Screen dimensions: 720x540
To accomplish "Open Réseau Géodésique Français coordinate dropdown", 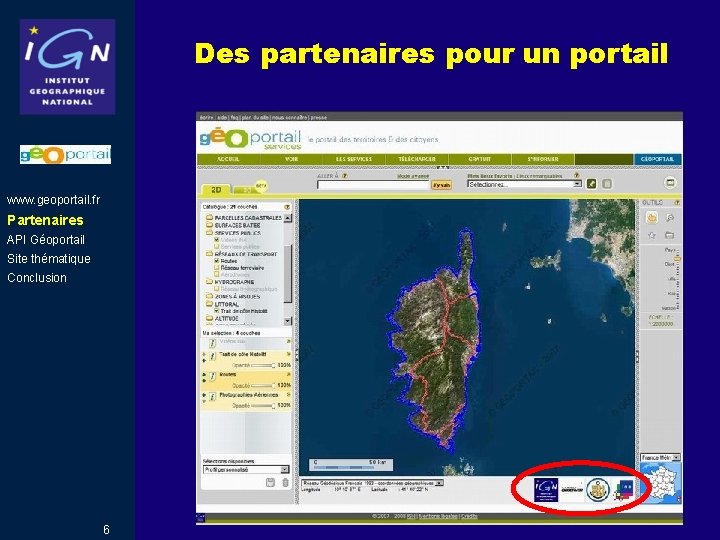I will click(372, 483).
